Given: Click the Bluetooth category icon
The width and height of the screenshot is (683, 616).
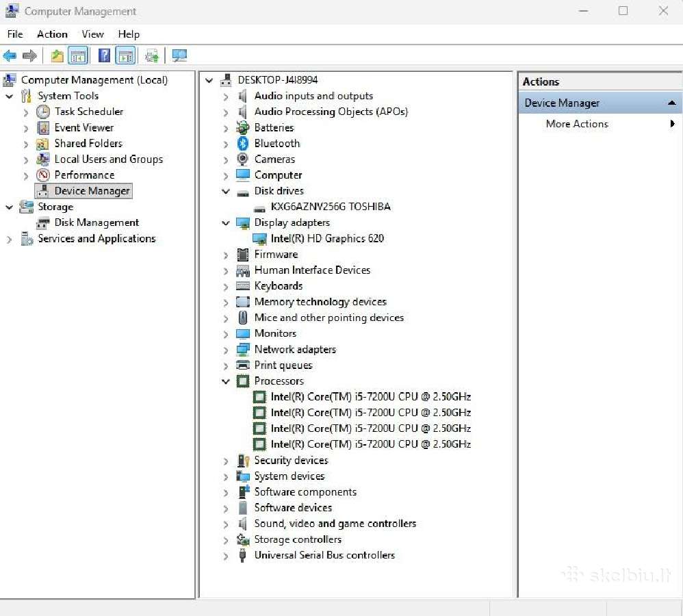Looking at the screenshot, I should tap(243, 143).
